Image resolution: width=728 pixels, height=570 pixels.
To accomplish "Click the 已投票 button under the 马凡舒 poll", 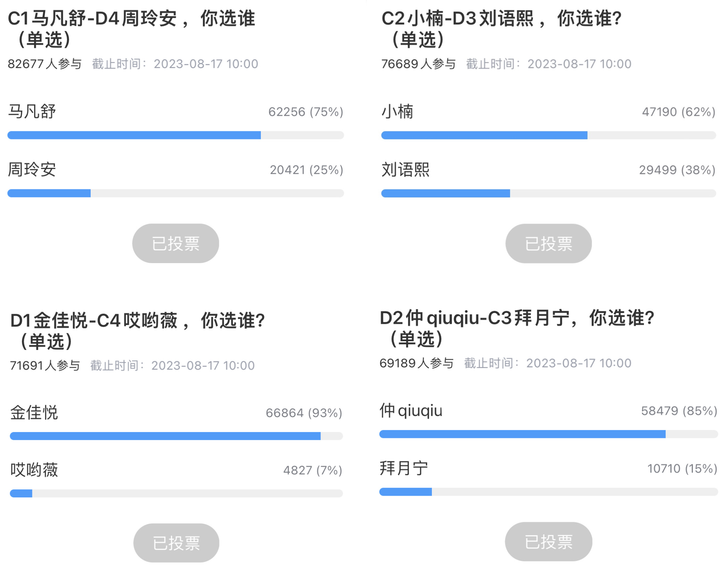I will click(175, 243).
